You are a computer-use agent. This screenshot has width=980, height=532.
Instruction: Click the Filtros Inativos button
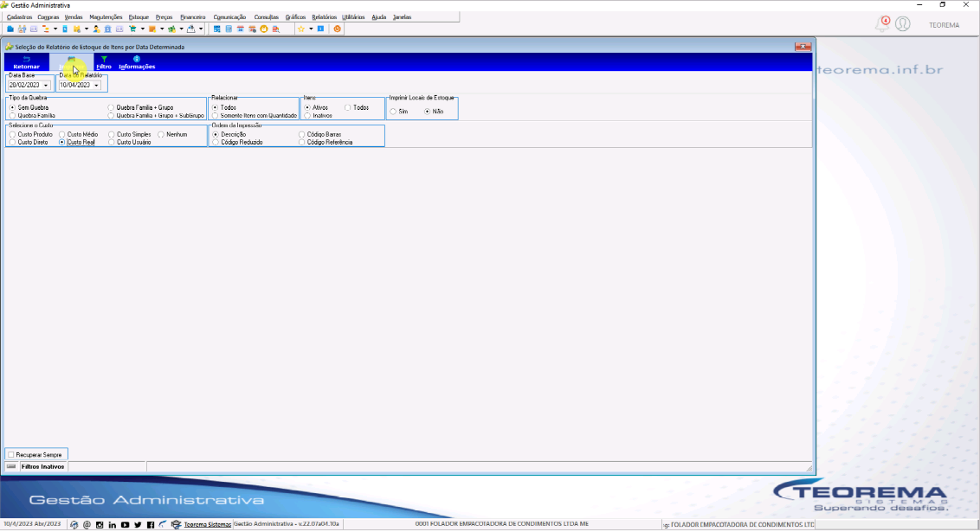(42, 466)
